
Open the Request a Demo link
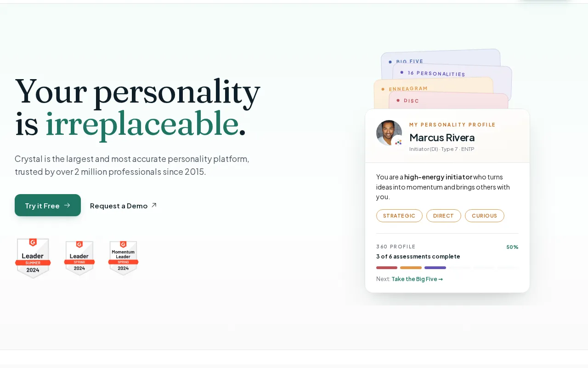coord(124,206)
